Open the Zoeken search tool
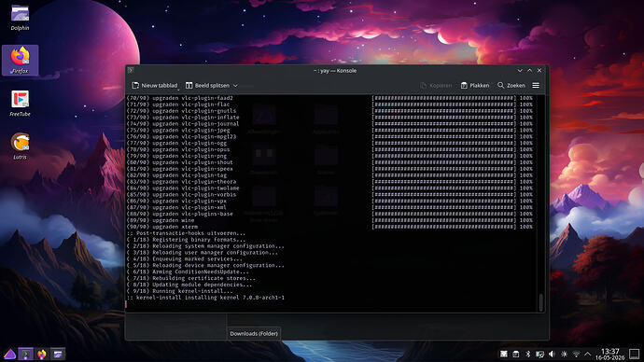 pos(511,86)
